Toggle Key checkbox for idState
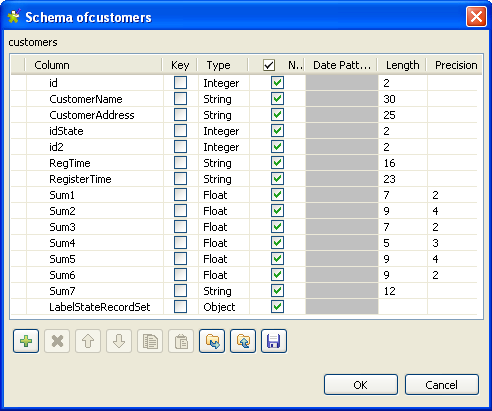The width and height of the screenshot is (492, 411). click(x=180, y=131)
